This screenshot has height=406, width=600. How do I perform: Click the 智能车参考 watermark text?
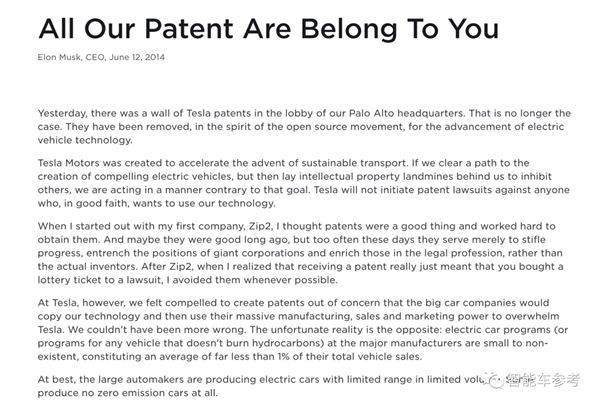[543, 380]
